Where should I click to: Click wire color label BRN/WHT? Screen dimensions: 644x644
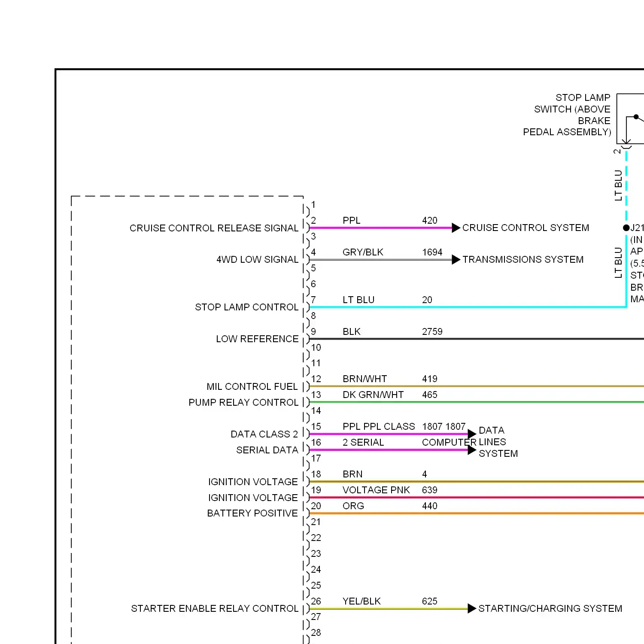tap(365, 379)
